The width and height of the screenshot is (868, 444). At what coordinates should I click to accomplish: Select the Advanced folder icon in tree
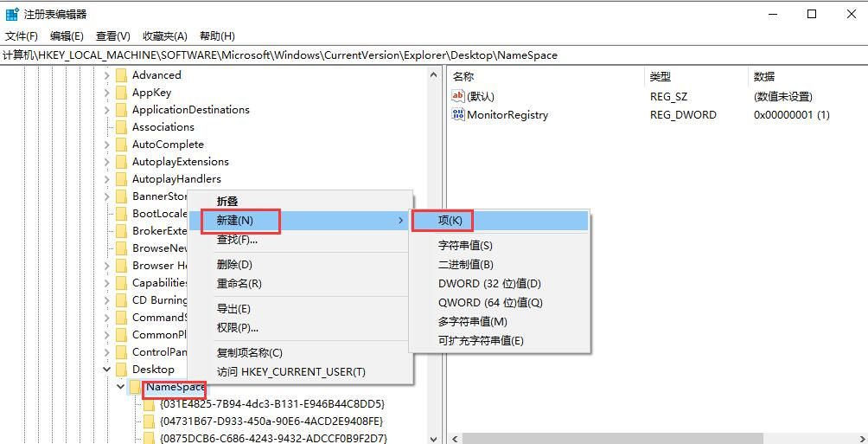coord(122,75)
